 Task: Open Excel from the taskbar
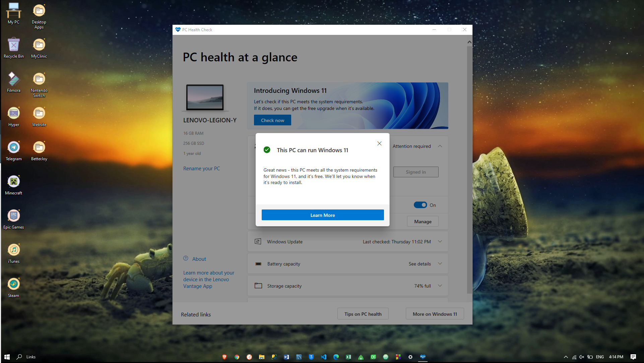coord(348,357)
